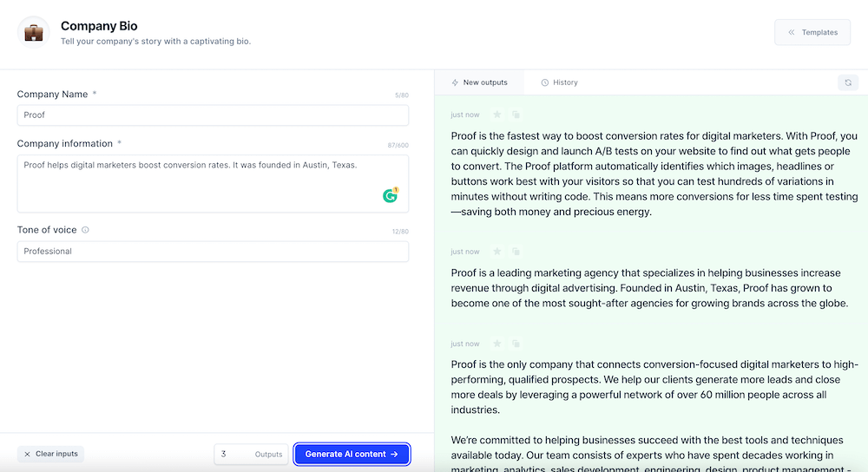The width and height of the screenshot is (868, 472).
Task: Change the number of Outputs field
Action: click(x=252, y=455)
